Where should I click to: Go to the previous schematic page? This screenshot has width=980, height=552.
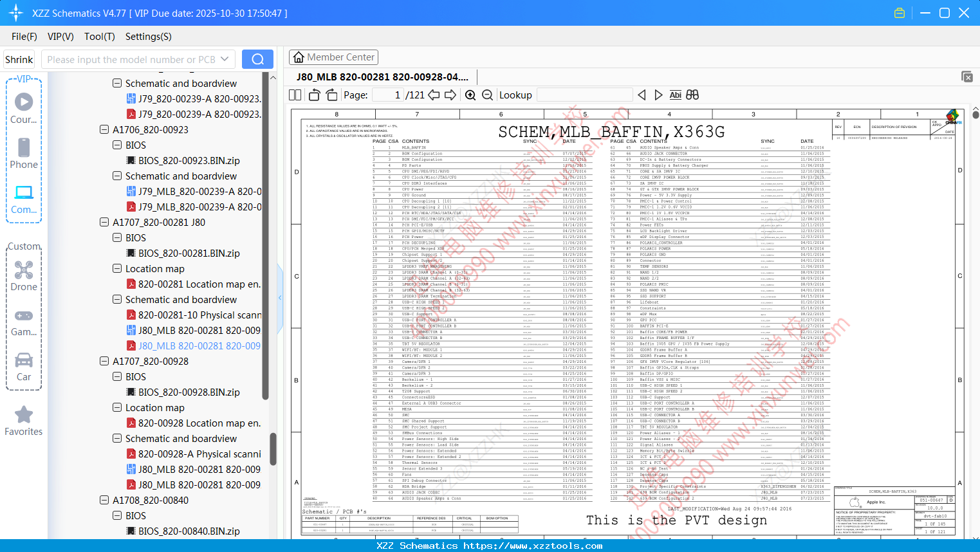point(434,95)
